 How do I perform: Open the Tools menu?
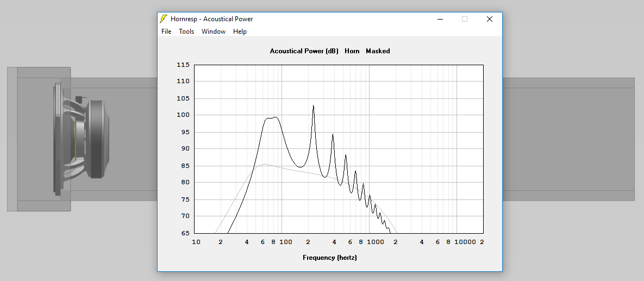tap(186, 32)
